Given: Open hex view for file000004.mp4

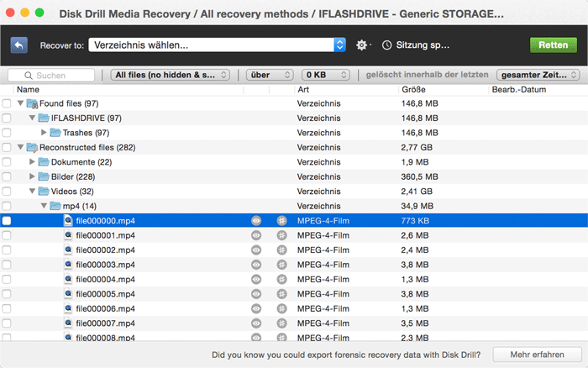Looking at the screenshot, I should pyautogui.click(x=281, y=280).
